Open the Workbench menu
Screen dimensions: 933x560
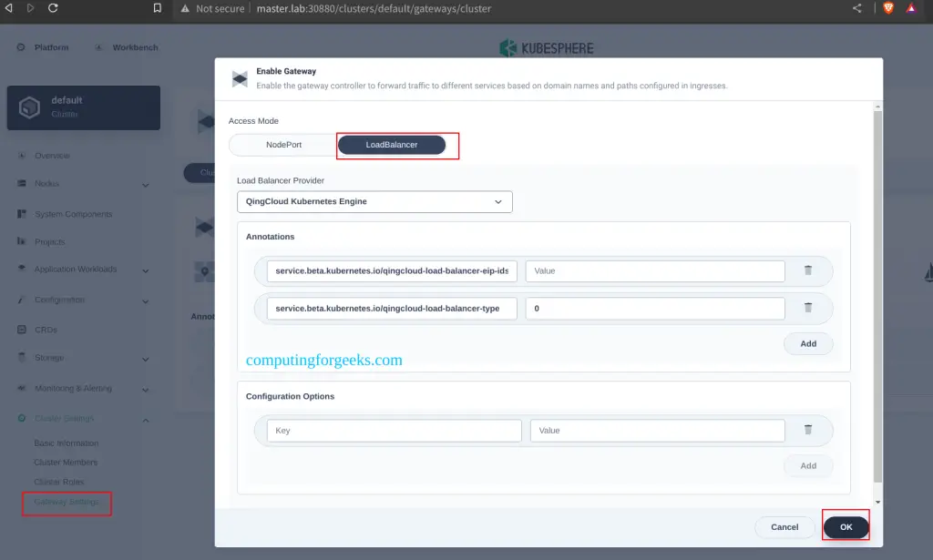coord(135,47)
